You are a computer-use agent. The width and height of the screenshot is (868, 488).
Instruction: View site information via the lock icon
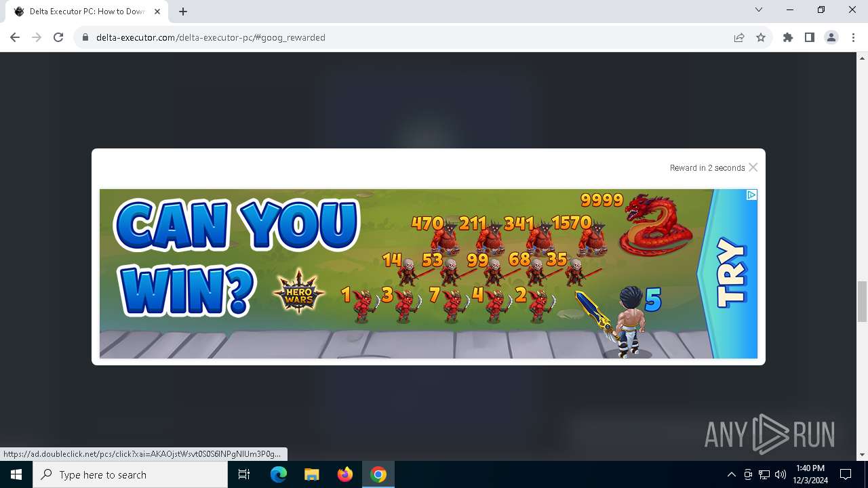pyautogui.click(x=85, y=37)
